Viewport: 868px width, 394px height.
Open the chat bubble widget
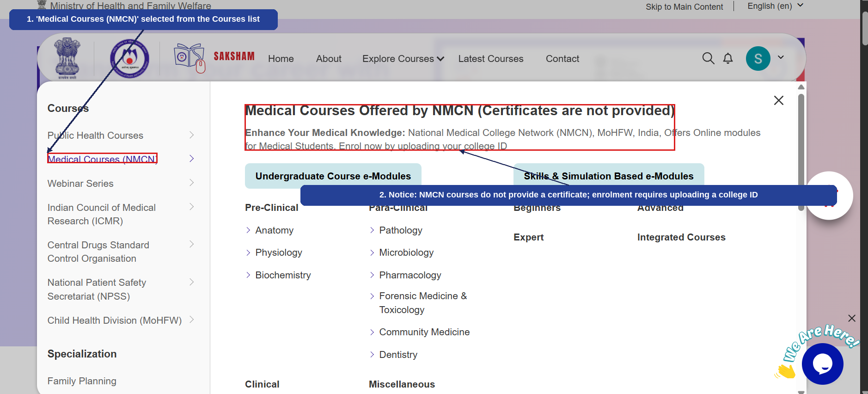coord(823,364)
